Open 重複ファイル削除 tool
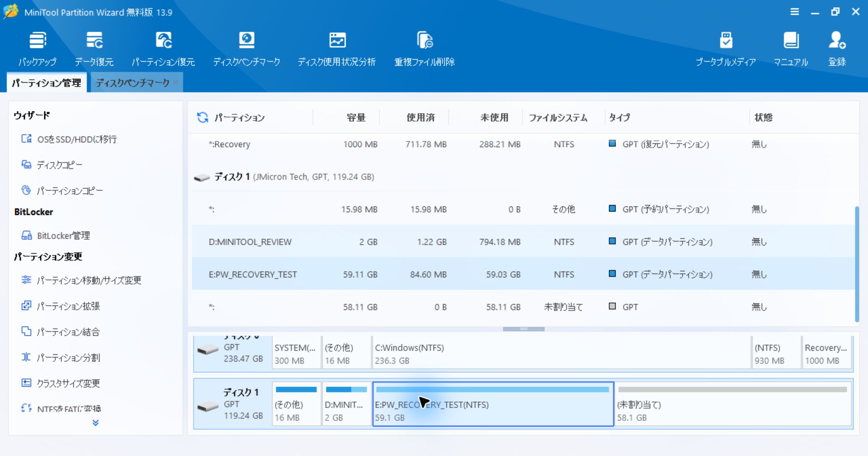This screenshot has height=456, width=868. coord(425,49)
